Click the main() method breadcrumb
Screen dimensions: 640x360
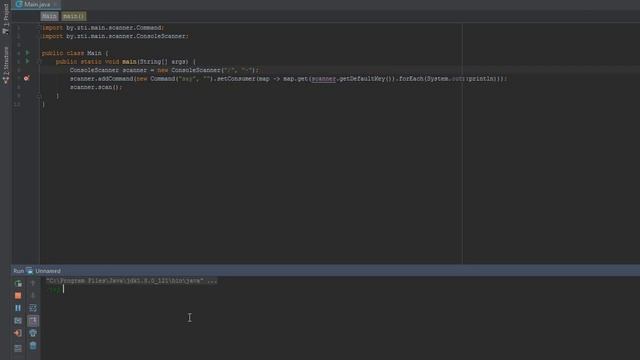[x=73, y=16]
